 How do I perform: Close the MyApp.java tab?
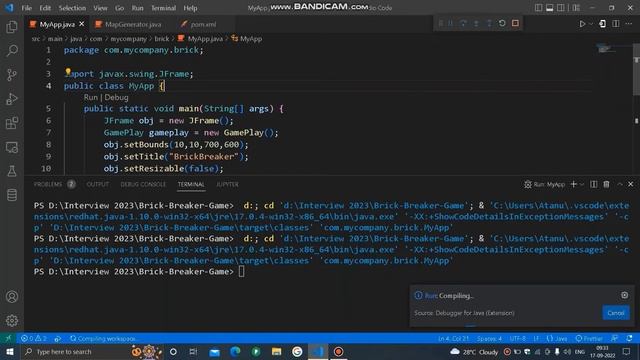tap(82, 24)
